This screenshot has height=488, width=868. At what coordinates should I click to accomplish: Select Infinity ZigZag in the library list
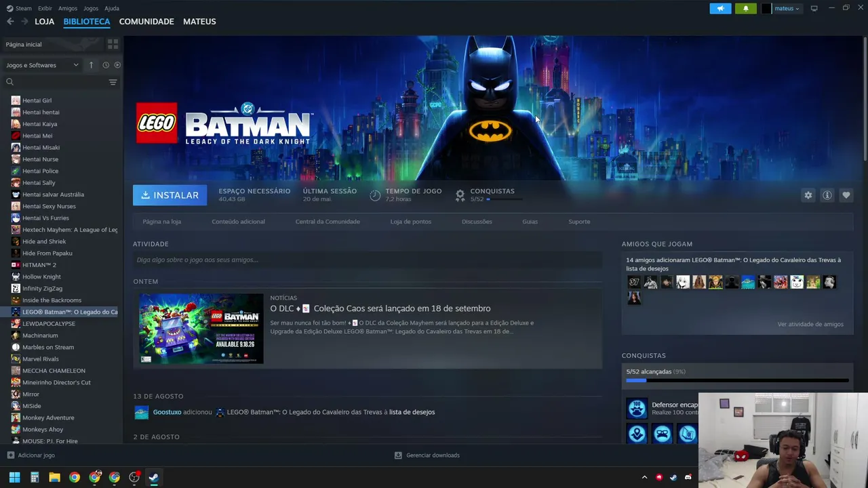42,289
